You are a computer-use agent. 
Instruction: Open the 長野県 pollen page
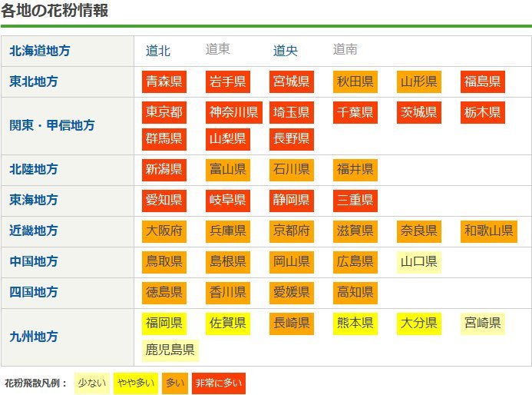pos(291,139)
